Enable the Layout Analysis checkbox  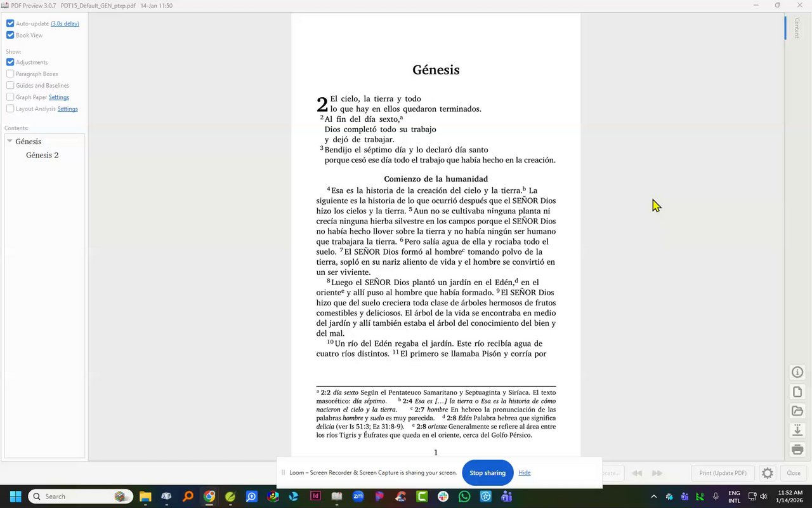point(10,109)
